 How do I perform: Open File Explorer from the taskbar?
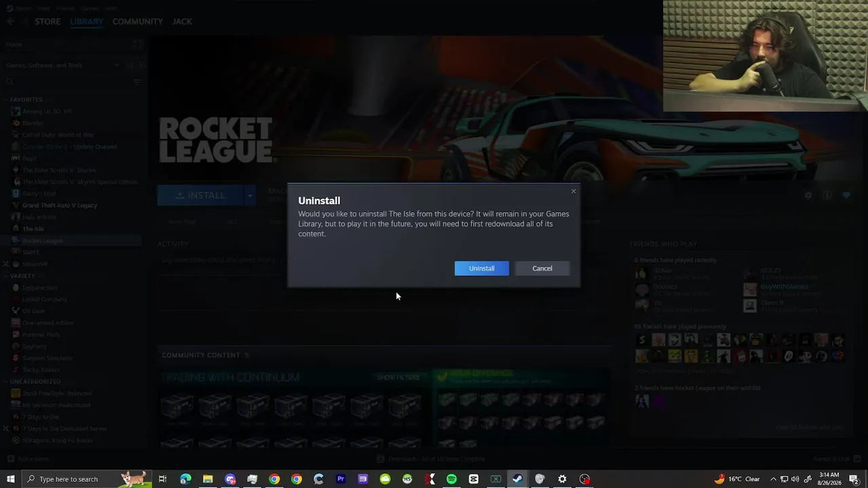point(208,479)
